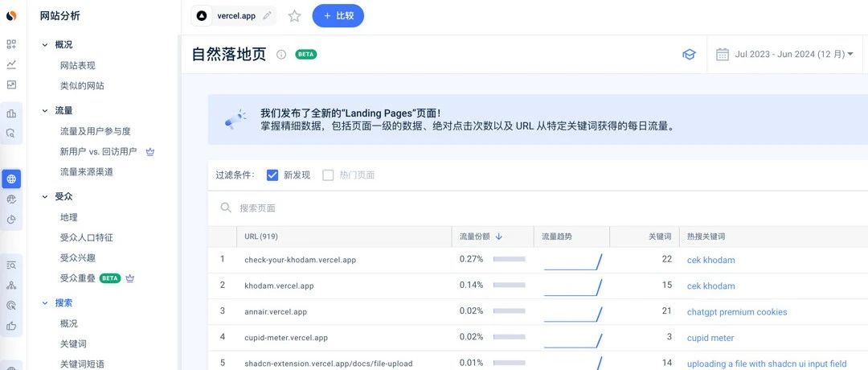Viewport: 868px width, 370px height.
Task: Click the pie chart icon in left rail
Action: coord(11,220)
